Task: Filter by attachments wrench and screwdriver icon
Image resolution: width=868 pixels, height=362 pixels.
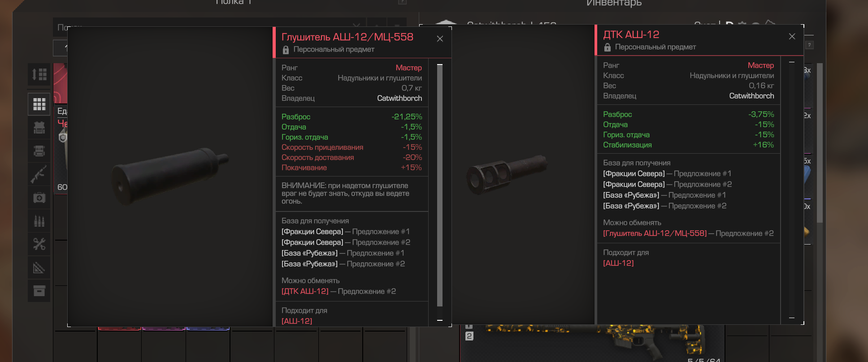Action: pos(39,244)
